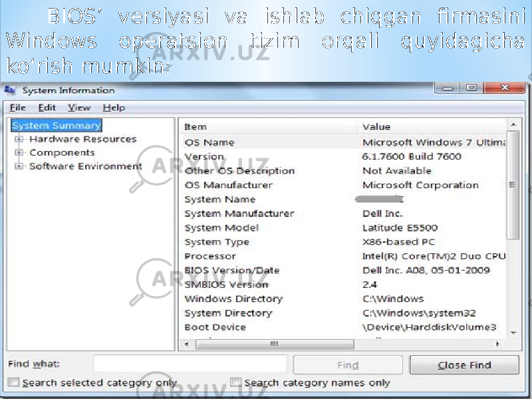Expand the Hardware Resources node
The image size is (532, 399).
click(19, 139)
